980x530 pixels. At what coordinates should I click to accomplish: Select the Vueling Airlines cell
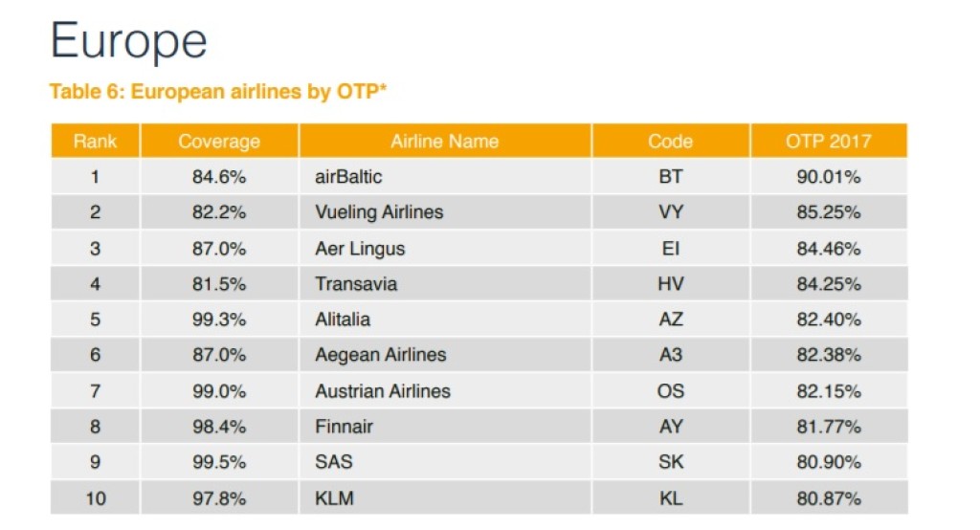379,212
